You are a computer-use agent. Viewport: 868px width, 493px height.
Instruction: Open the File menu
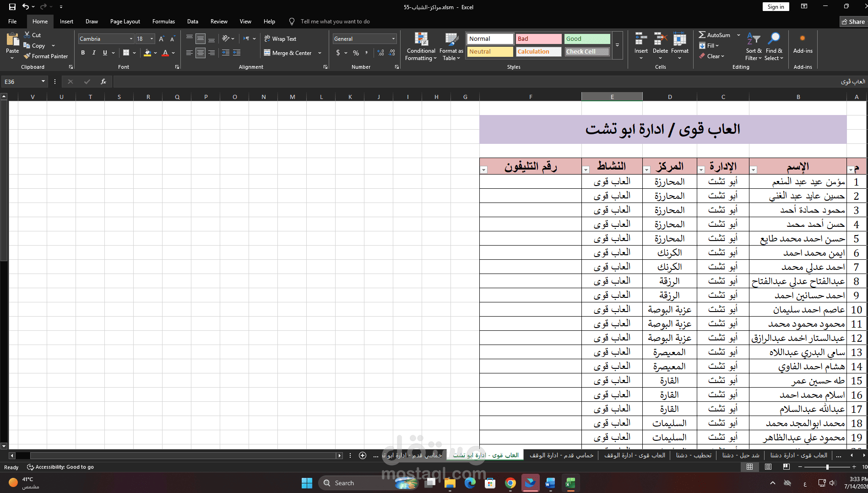click(x=12, y=22)
